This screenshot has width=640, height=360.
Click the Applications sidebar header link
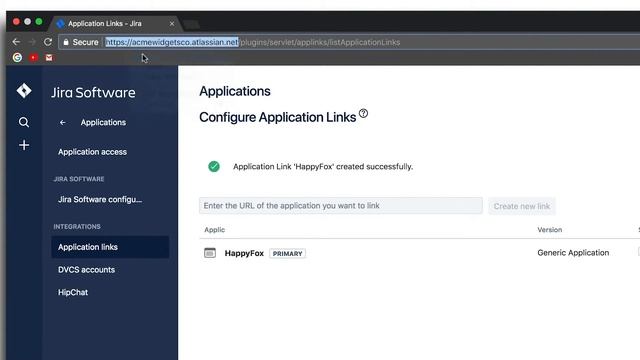click(103, 122)
